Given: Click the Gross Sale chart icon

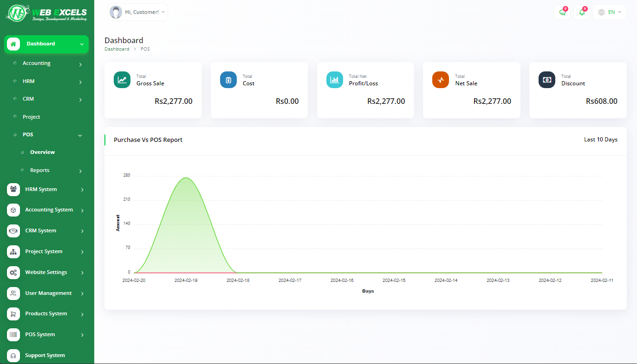Looking at the screenshot, I should coord(122,80).
